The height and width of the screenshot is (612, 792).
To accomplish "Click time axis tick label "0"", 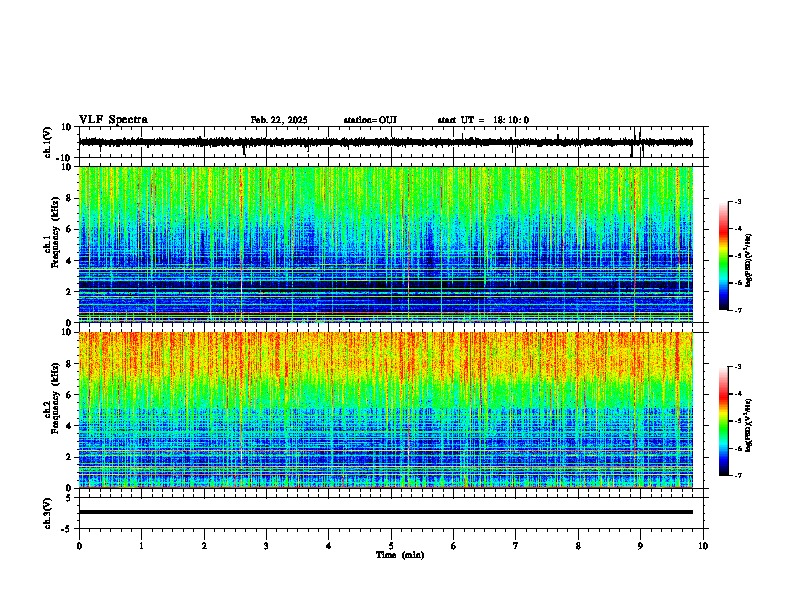I will 79,546.
